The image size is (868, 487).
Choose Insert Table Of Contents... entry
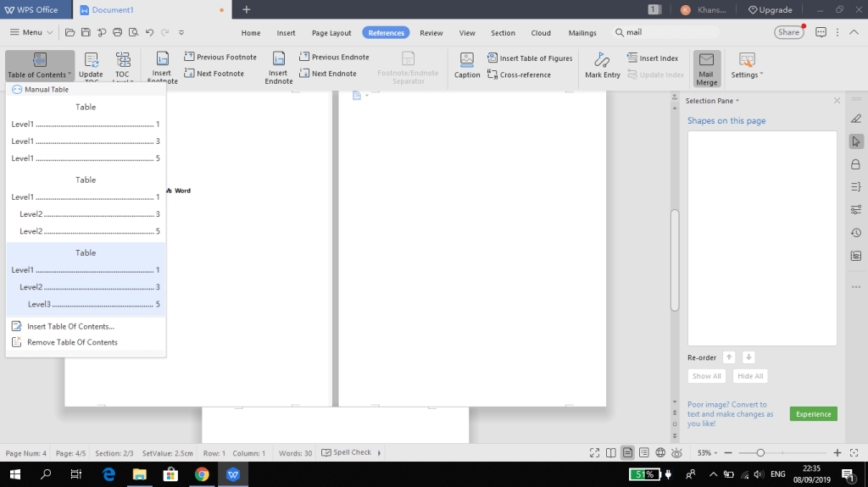coord(70,326)
